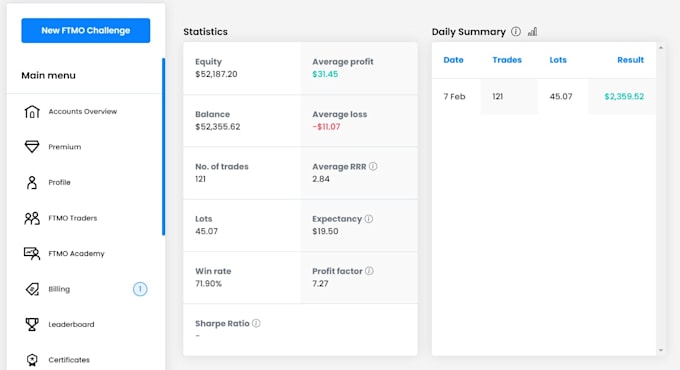
Task: Open the FTMO Academy icon
Action: [32, 253]
